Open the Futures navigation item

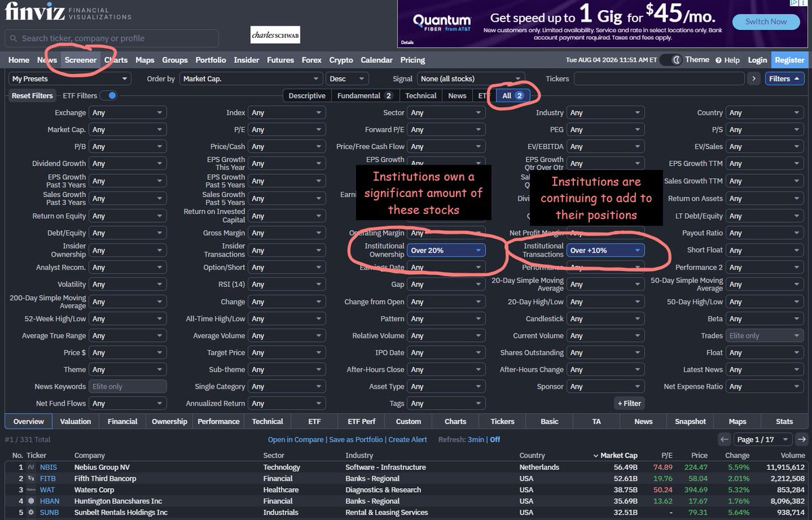click(x=280, y=60)
